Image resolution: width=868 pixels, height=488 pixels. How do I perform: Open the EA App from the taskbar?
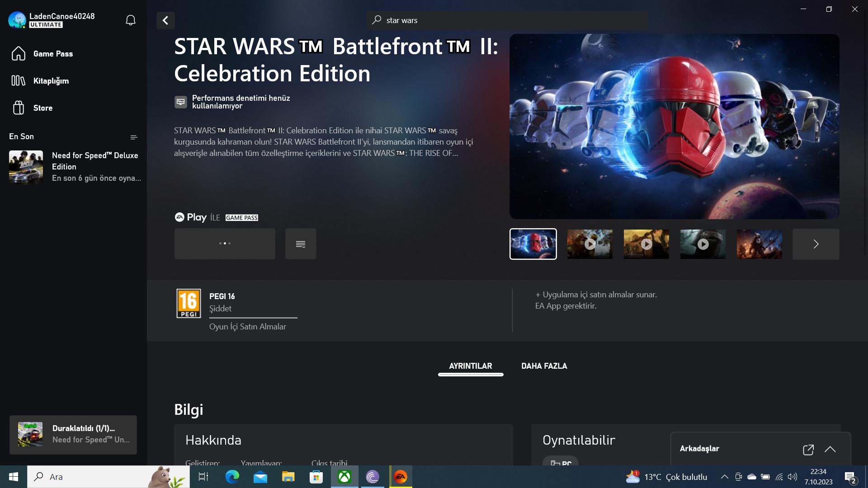[x=401, y=477]
